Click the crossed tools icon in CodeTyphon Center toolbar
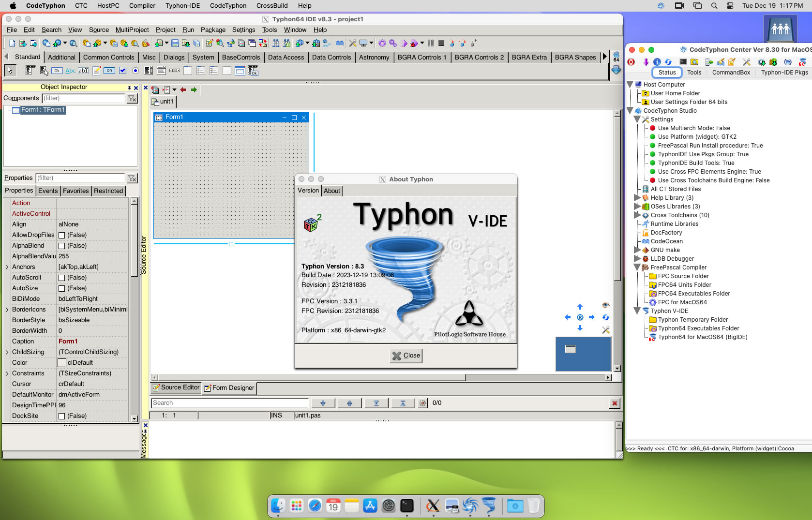The height and width of the screenshot is (520, 812). point(747,62)
